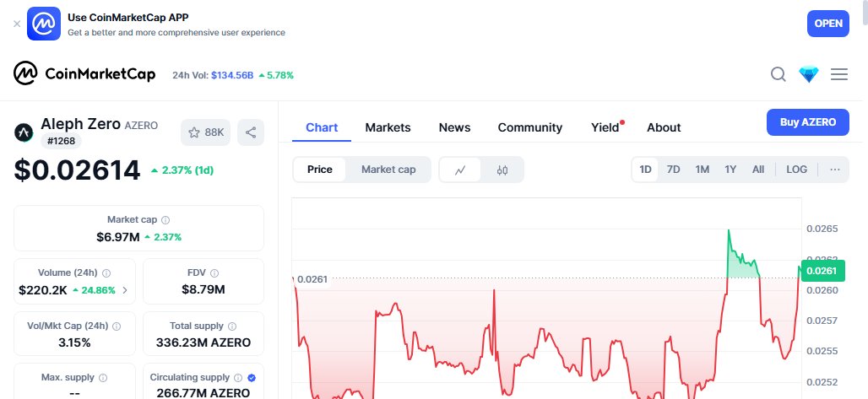Show Market cap info tooltip icon
The width and height of the screenshot is (868, 399).
click(x=165, y=219)
